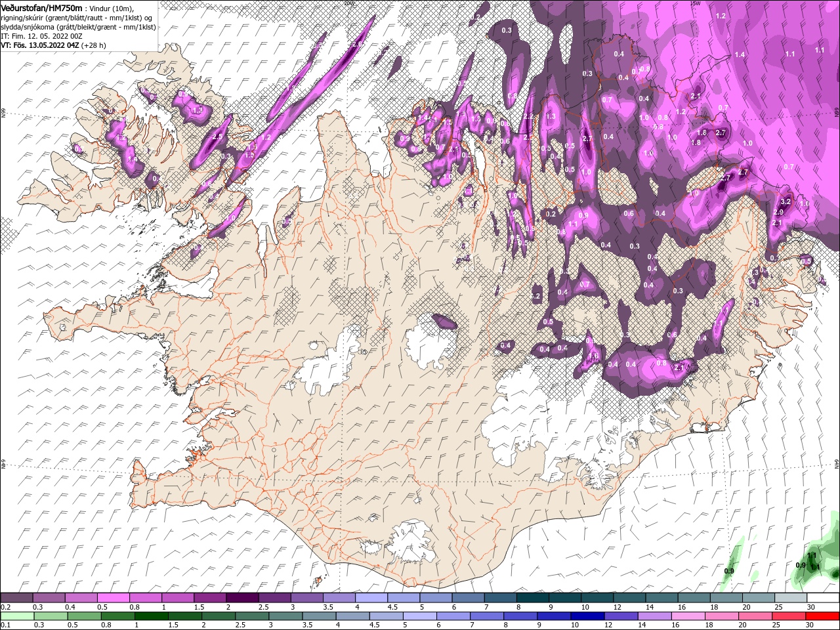840x630 pixels.
Task: Click the lower legend 0.8 green swatch
Action: pyautogui.click(x=117, y=616)
